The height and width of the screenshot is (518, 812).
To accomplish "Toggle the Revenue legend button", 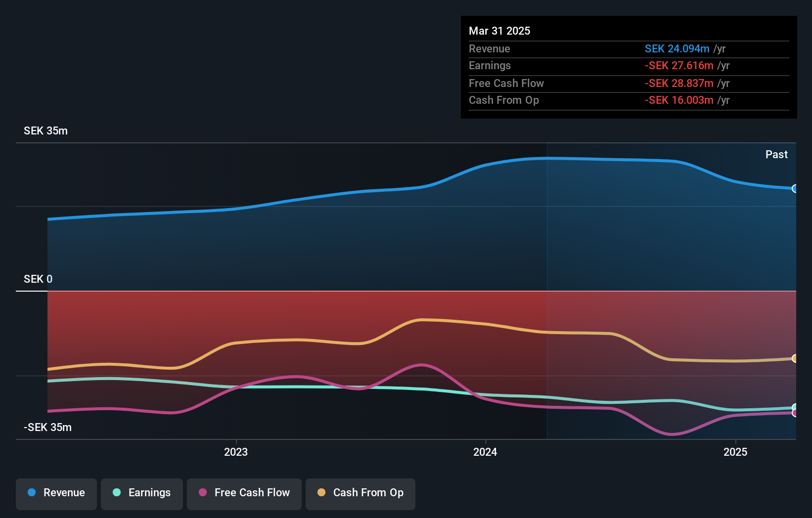I will point(56,494).
